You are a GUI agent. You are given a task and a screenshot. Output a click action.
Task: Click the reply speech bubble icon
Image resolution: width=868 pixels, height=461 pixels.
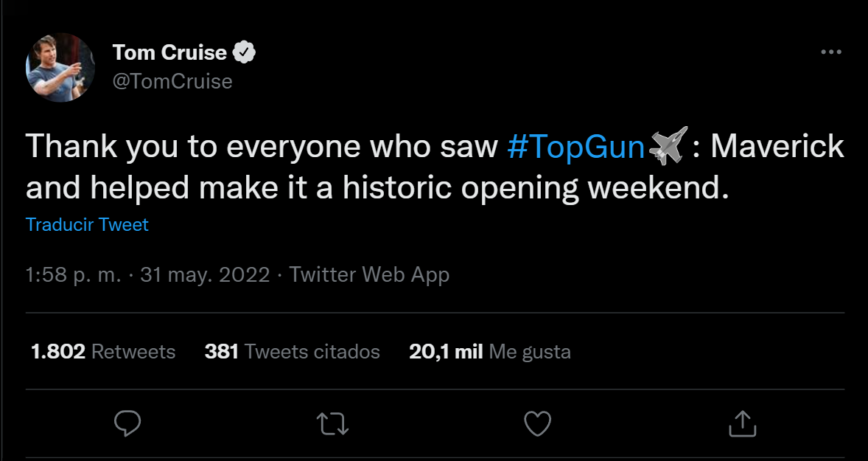[x=128, y=423]
